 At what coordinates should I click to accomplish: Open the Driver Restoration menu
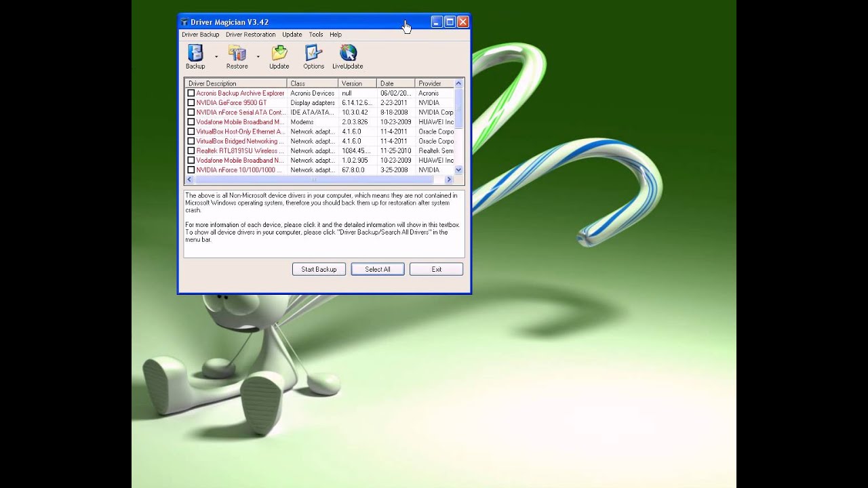[251, 35]
